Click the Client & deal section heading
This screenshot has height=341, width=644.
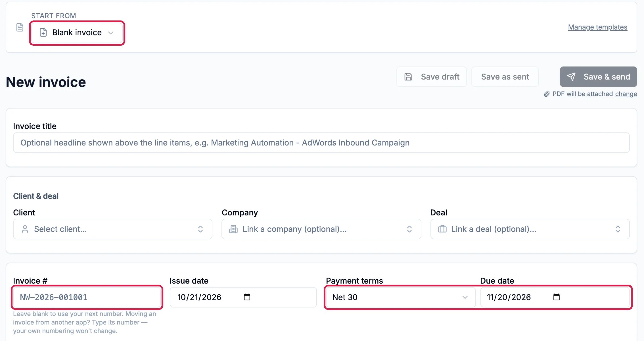(36, 196)
